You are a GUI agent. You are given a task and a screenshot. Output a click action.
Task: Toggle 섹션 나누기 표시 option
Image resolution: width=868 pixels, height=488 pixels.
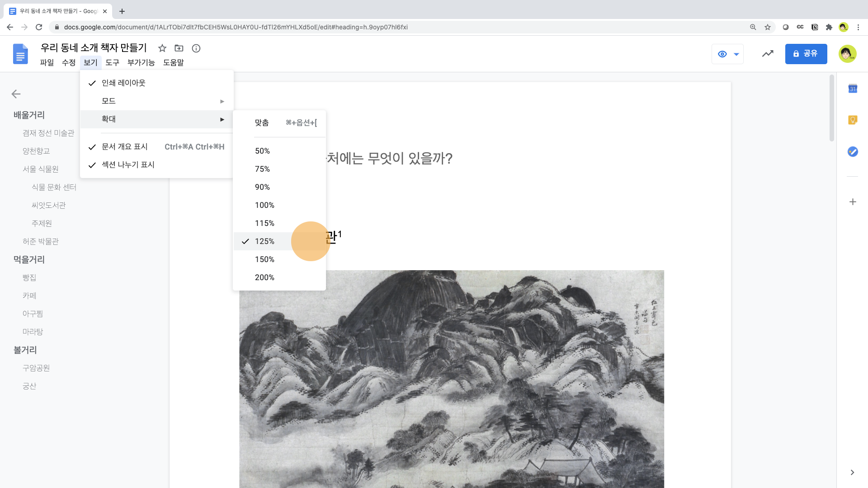tap(128, 165)
